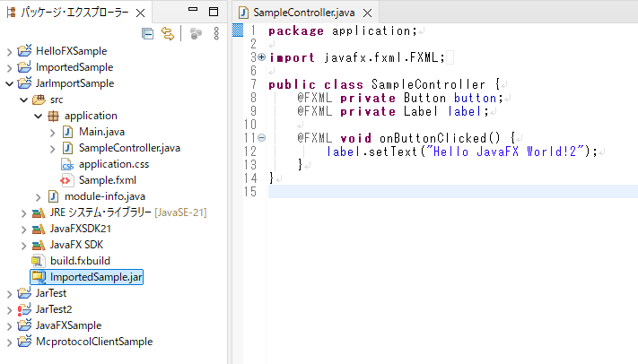The height and width of the screenshot is (364, 638).
Task: Expand the JavaFX SDK library
Action: pos(23,246)
